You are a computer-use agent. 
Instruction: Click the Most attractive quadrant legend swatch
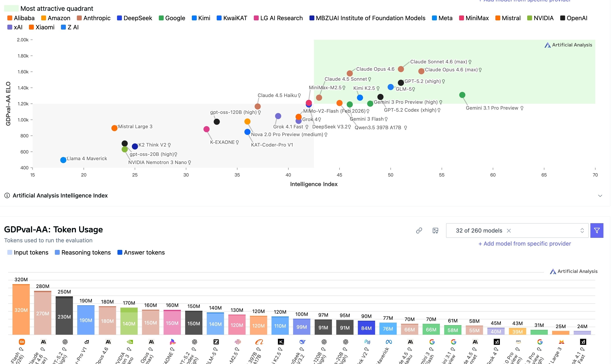click(x=11, y=8)
